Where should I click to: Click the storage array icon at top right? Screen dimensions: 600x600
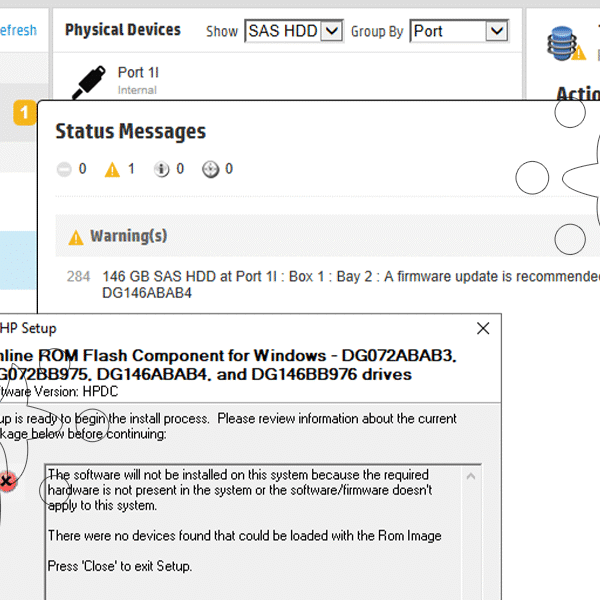[561, 43]
